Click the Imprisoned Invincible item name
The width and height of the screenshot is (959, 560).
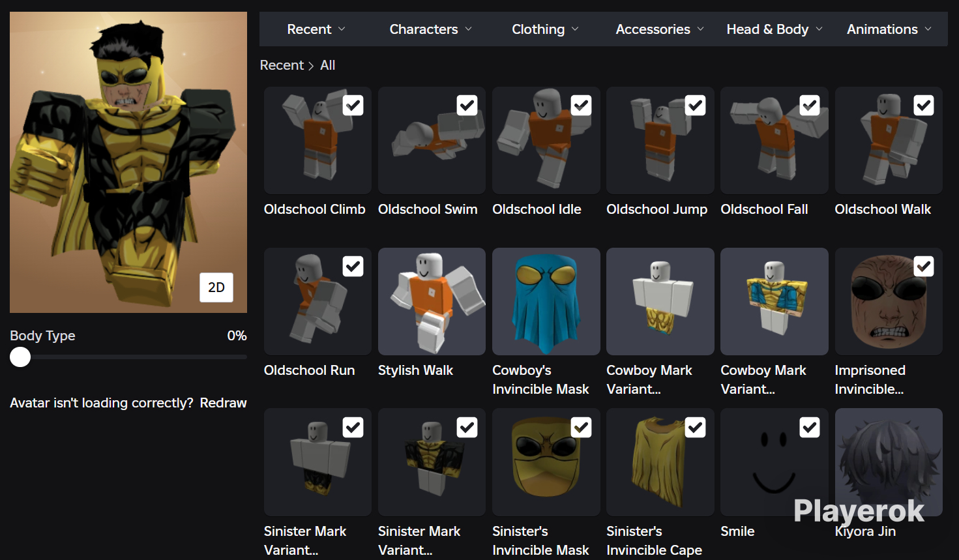[x=870, y=379]
